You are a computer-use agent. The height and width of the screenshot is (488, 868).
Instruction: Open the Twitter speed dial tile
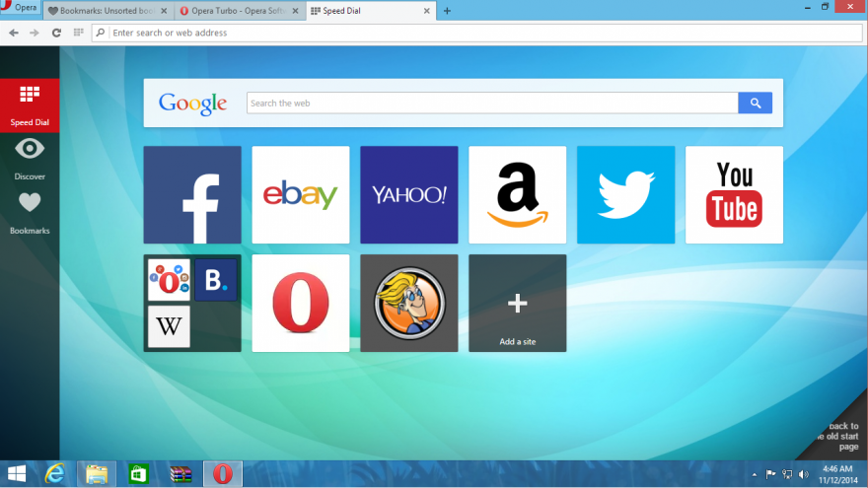pyautogui.click(x=625, y=195)
